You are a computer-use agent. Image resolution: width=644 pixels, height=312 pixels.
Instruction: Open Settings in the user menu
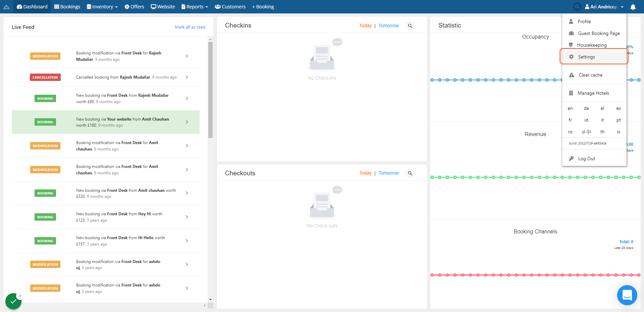(594, 57)
